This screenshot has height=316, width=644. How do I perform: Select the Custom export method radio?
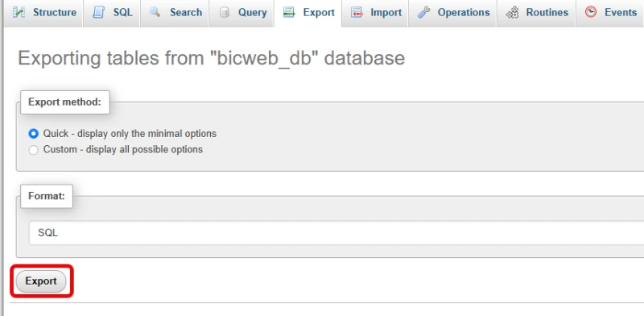[x=33, y=150]
